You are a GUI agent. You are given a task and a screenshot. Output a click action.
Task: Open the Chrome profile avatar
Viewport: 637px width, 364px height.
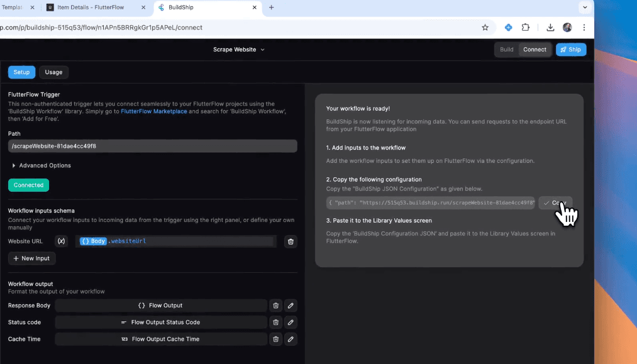(x=567, y=28)
